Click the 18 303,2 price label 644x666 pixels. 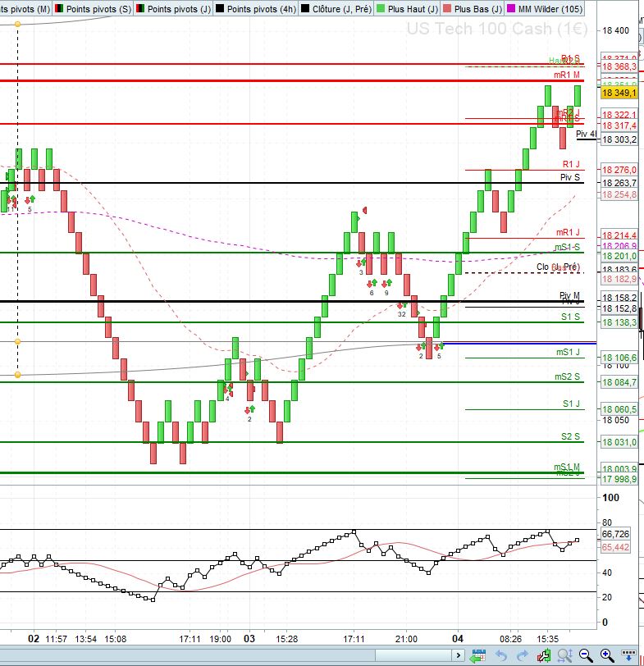click(x=619, y=139)
